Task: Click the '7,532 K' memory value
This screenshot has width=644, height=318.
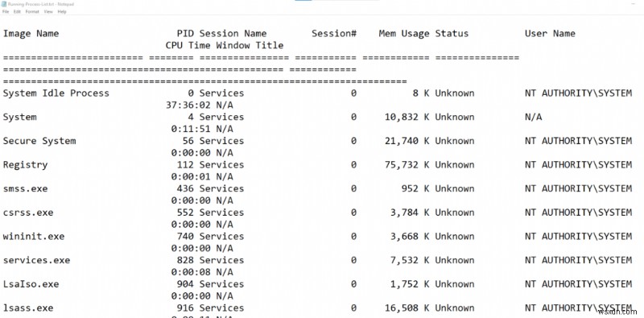Action: tap(410, 260)
